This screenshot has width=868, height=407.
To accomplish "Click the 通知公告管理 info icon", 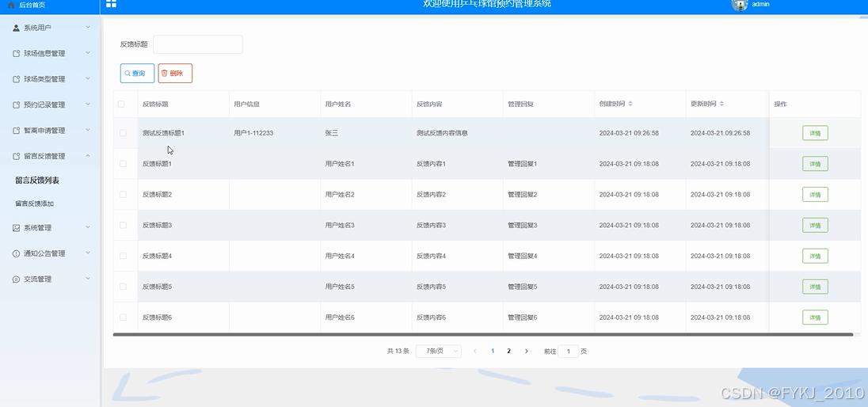I will (16, 253).
